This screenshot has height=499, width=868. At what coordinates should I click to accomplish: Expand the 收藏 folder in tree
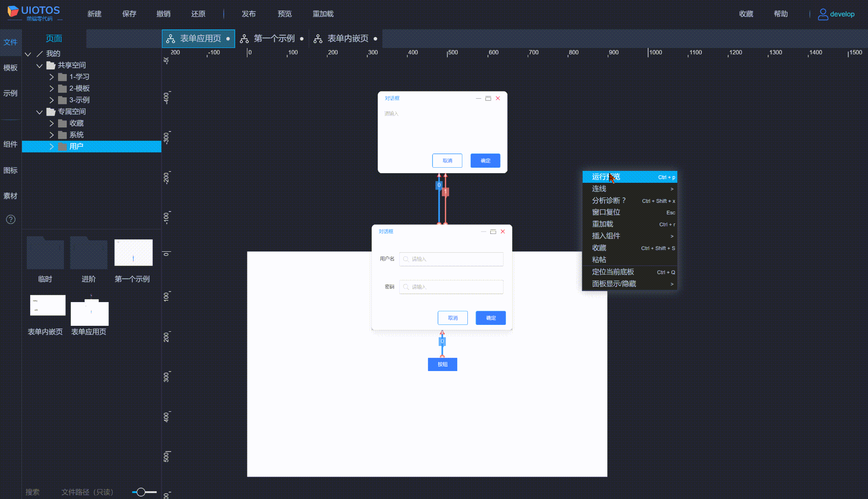point(52,123)
